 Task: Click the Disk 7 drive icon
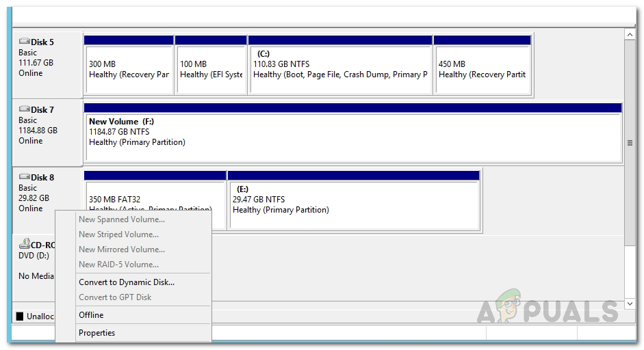point(25,109)
